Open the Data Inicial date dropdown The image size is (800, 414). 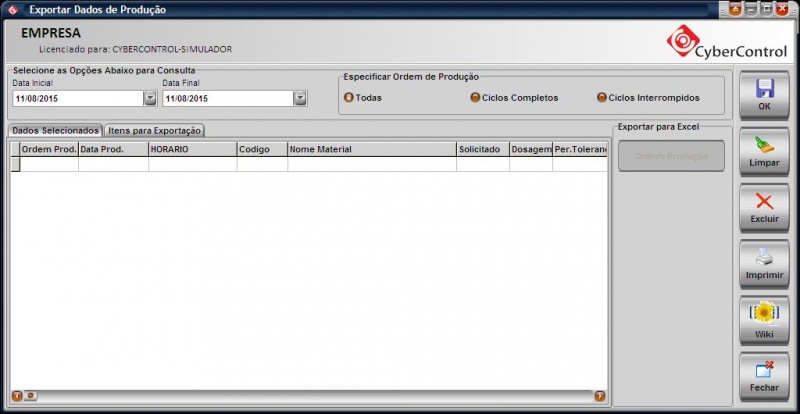tap(150, 99)
